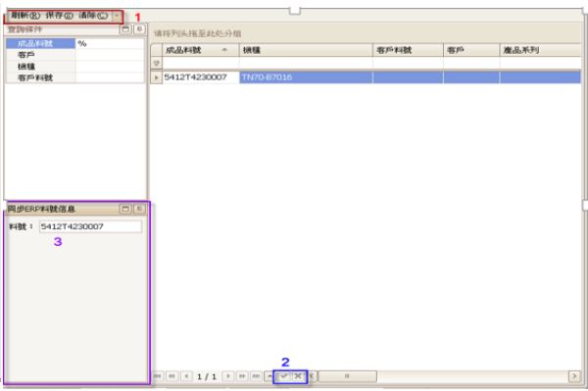Go to last record in navigator
588x391 pixels.
256,376
